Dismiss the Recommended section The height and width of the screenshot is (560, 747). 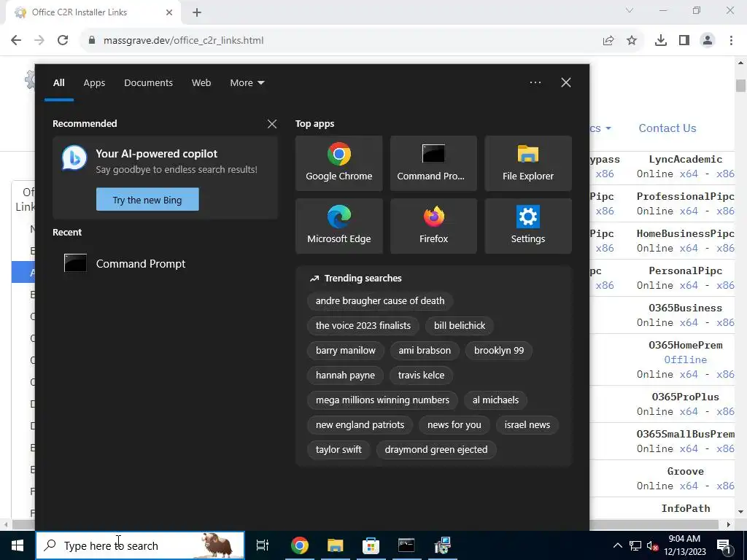[x=272, y=124]
